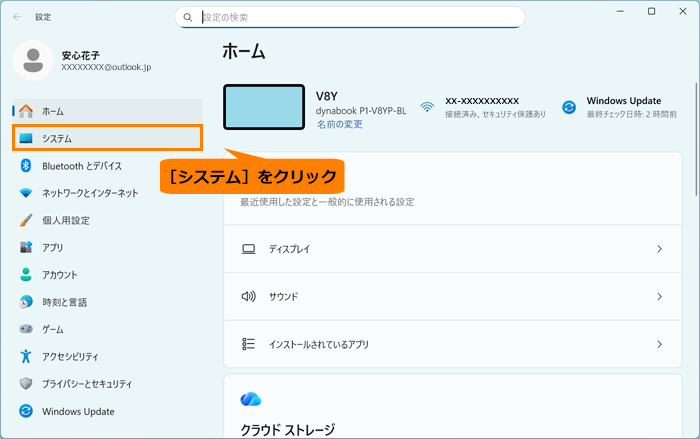Open ホーム in the sidebar
Screen dimensions: 700x439
pyautogui.click(x=108, y=111)
